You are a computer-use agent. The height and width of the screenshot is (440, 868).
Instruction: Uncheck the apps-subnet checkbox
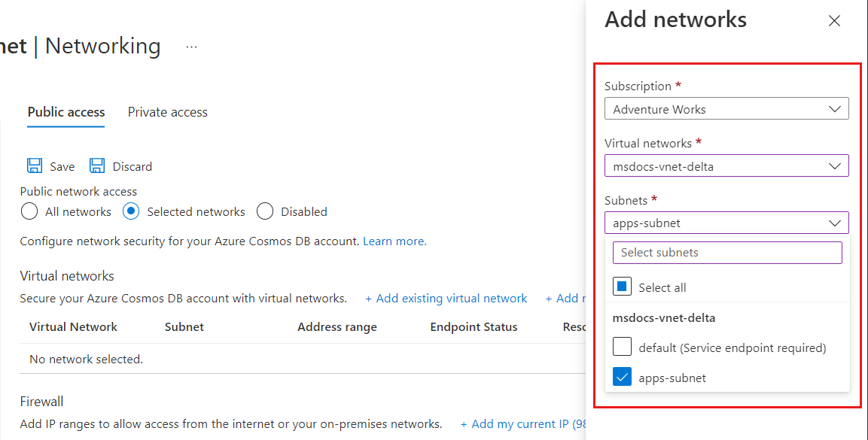pyautogui.click(x=621, y=377)
